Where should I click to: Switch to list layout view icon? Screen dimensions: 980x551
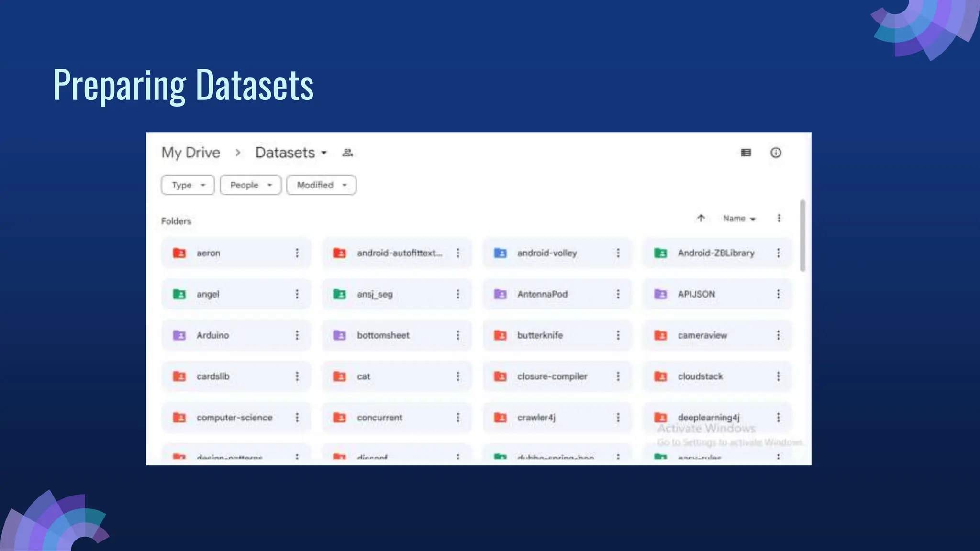[746, 153]
